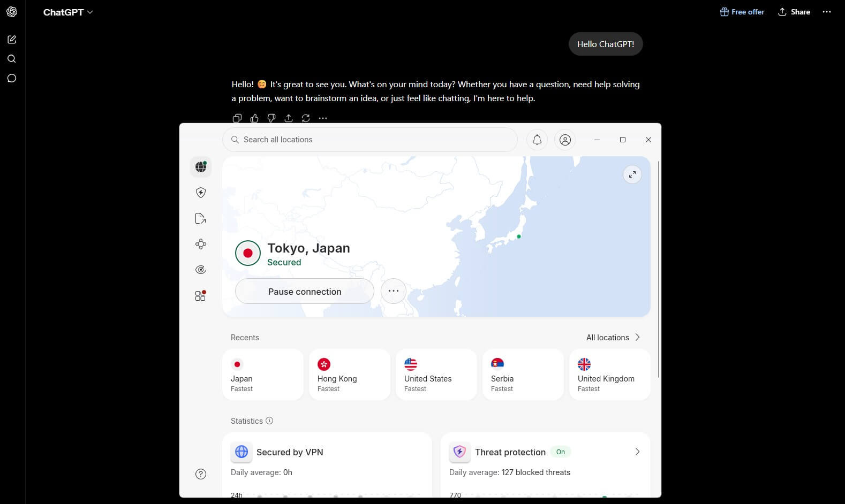Connect to United States recent location
This screenshot has height=504, width=845.
pos(436,375)
